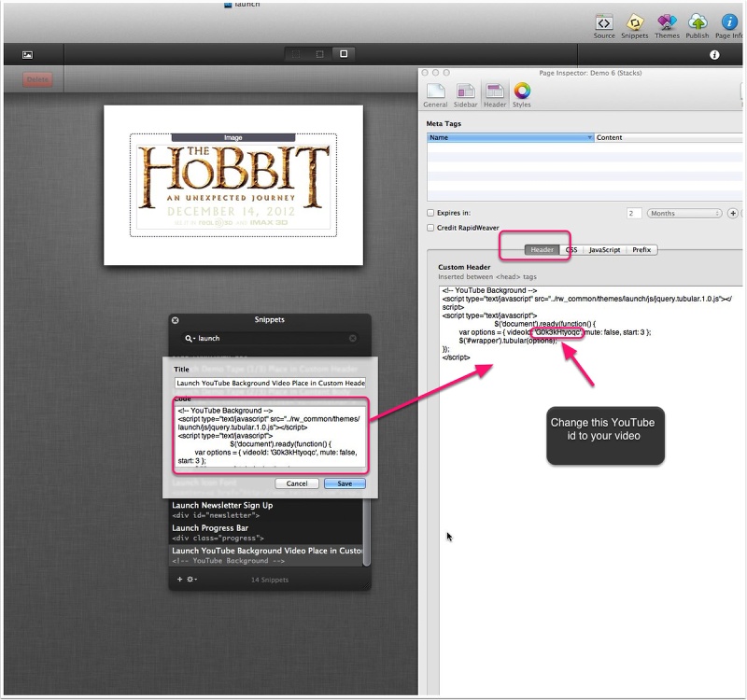Open the Snippets toolbar icon
The height and width of the screenshot is (700, 747).
(x=635, y=27)
